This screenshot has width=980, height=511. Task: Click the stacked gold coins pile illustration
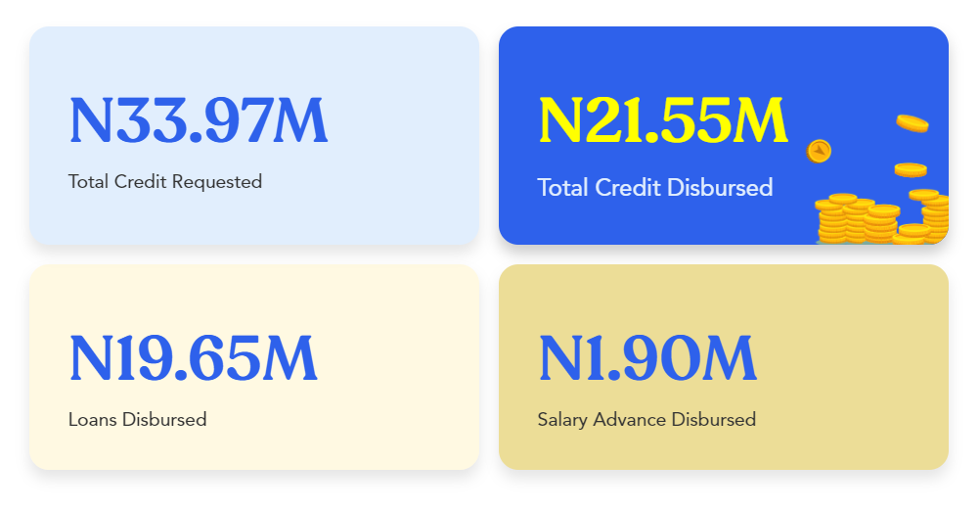pyautogui.click(x=882, y=216)
